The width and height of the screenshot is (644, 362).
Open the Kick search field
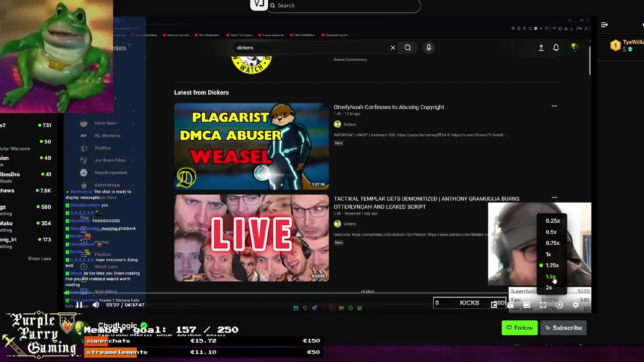pyautogui.click(x=344, y=6)
